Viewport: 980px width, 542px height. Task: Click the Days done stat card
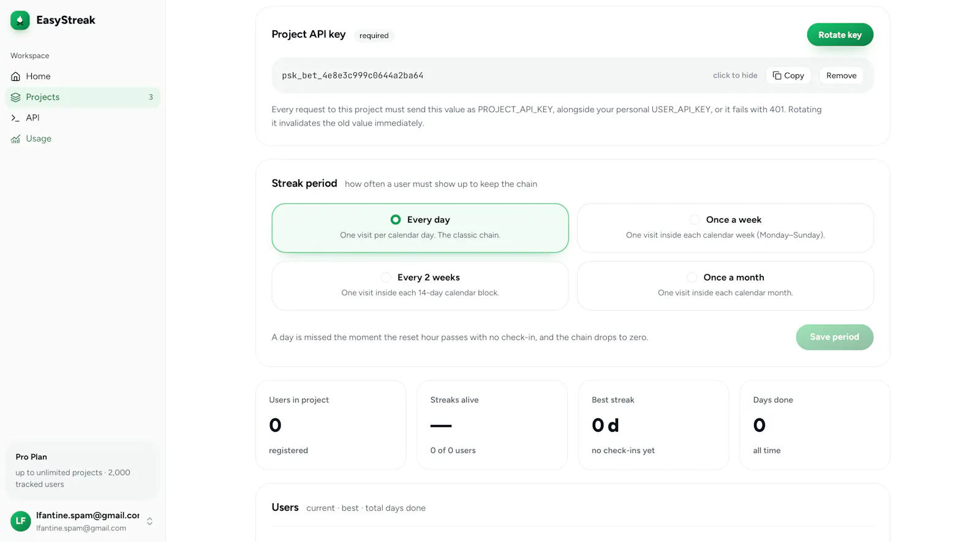pyautogui.click(x=815, y=425)
